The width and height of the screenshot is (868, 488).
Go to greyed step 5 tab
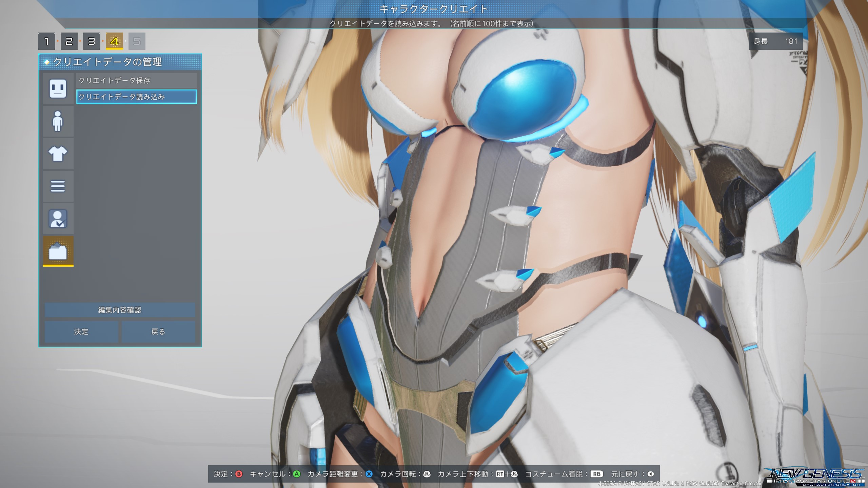pos(137,41)
